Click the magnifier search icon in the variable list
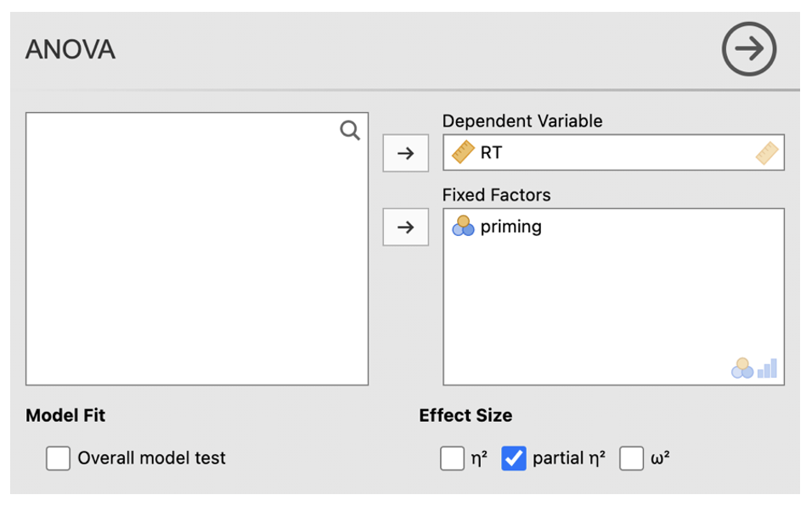 (349, 131)
